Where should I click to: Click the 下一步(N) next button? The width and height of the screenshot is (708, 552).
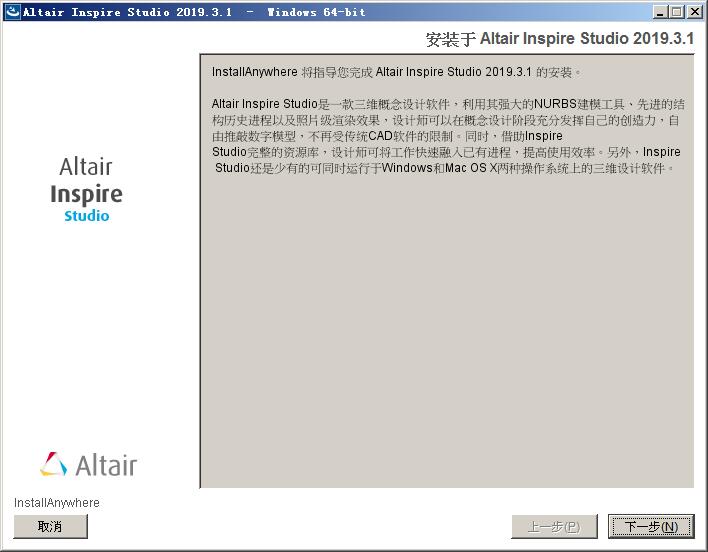tap(651, 526)
